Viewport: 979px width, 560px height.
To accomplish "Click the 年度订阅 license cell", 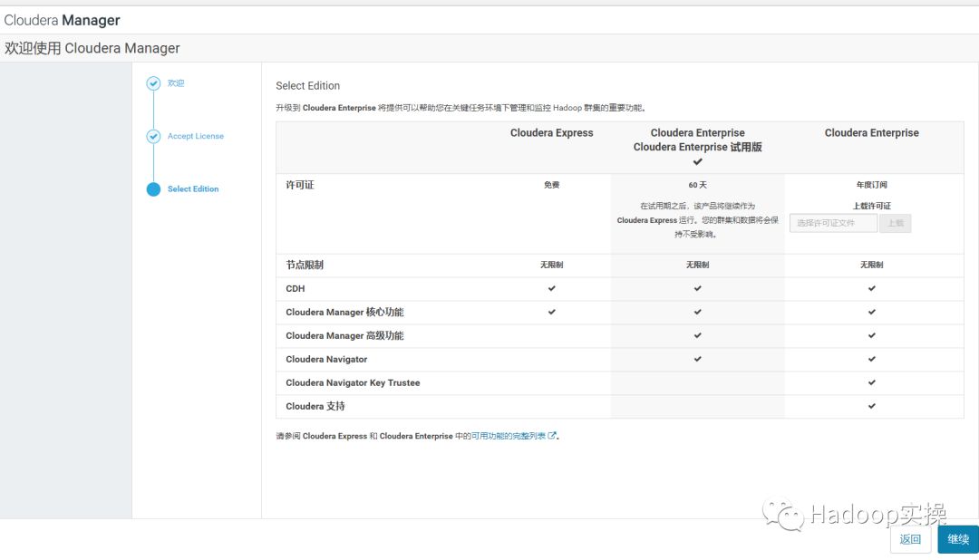I will (872, 185).
